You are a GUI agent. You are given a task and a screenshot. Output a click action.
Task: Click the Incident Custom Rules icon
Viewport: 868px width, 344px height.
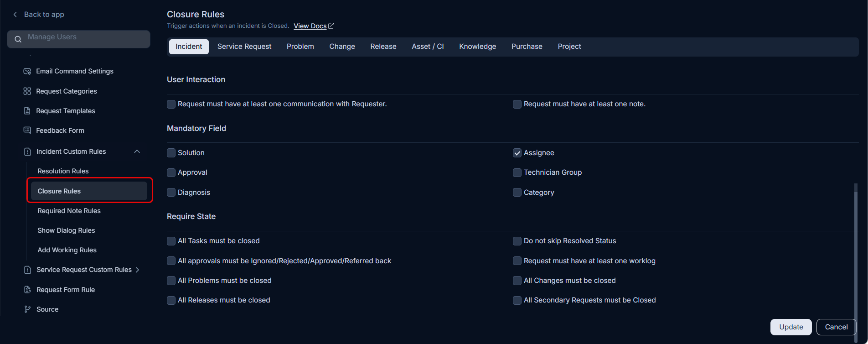(27, 151)
